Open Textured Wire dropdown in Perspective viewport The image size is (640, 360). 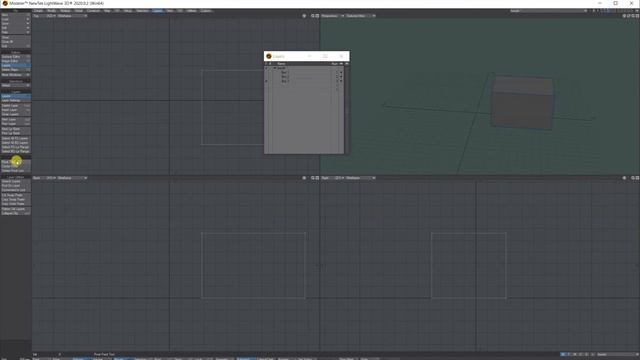coord(360,16)
